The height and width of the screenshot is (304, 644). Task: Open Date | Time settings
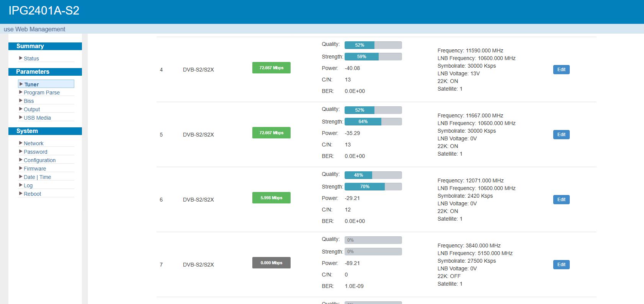[37, 177]
